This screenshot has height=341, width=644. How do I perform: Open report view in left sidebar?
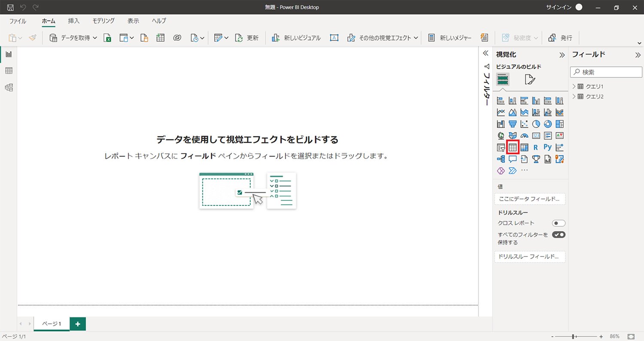[x=9, y=54]
